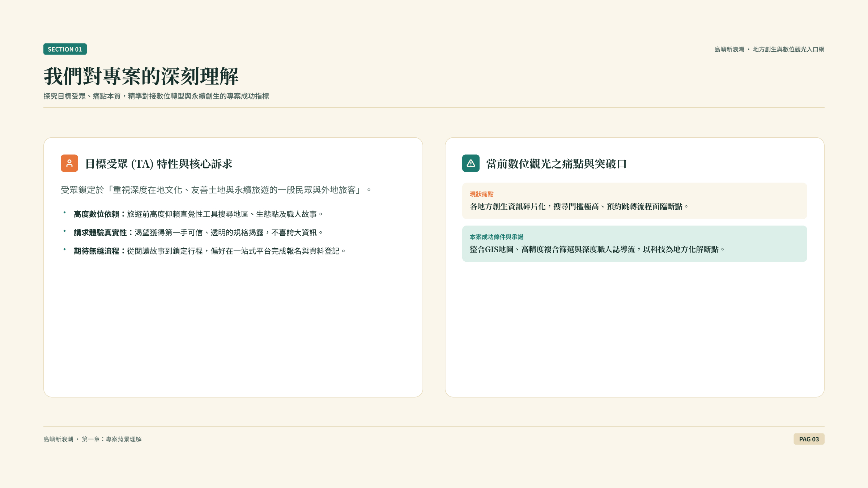Click the bullet 高度數位依賴
Image resolution: width=868 pixels, height=488 pixels.
[x=198, y=214]
